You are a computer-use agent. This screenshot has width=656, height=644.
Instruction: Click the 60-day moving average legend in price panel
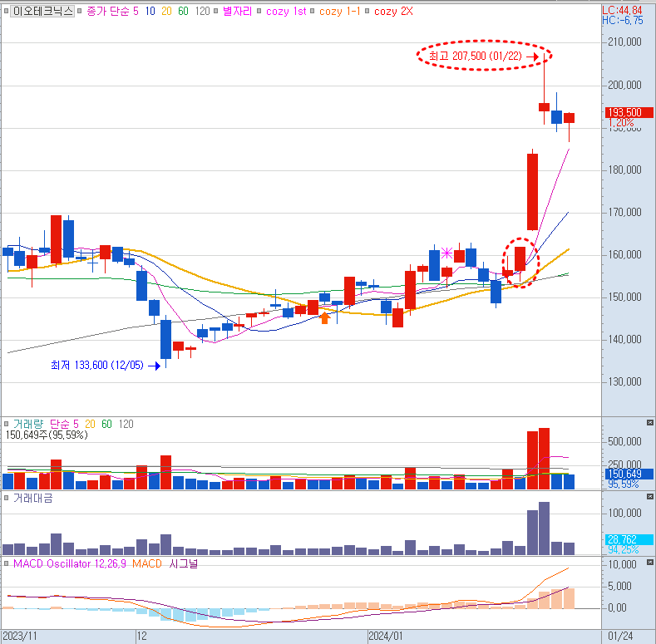tap(183, 12)
